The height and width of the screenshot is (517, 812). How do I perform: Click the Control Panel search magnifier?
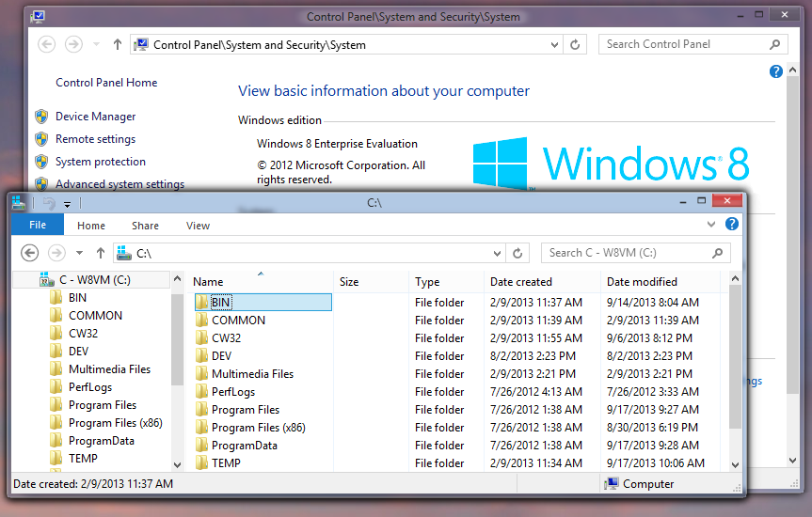[774, 44]
